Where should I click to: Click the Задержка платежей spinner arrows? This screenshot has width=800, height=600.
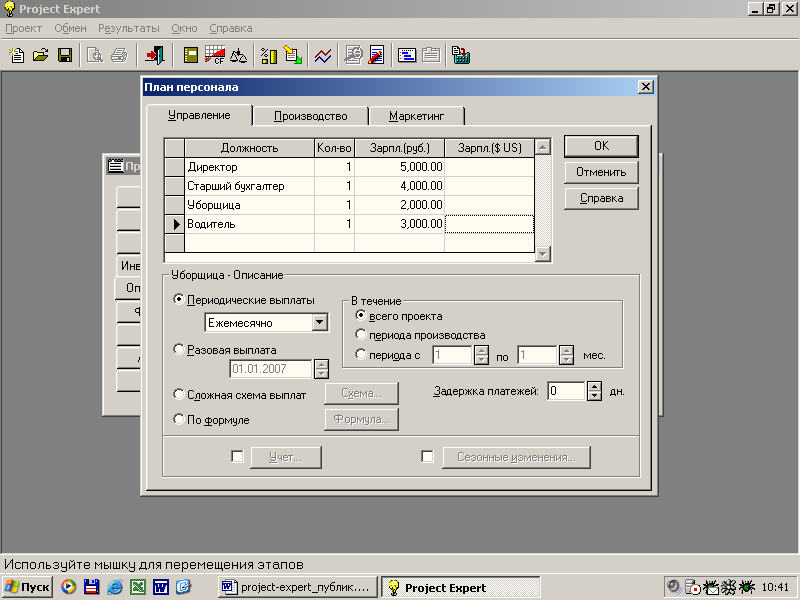pyautogui.click(x=594, y=391)
